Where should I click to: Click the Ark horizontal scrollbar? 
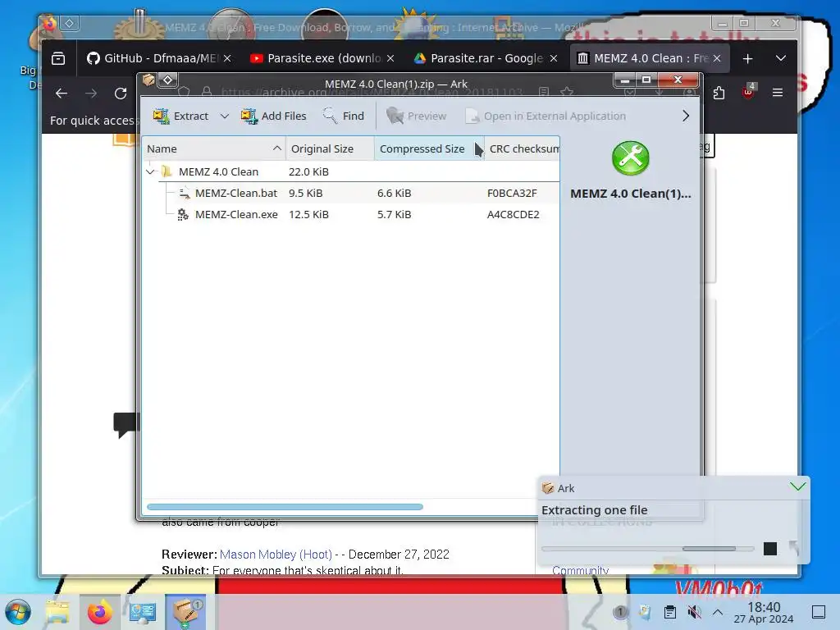[285, 507]
